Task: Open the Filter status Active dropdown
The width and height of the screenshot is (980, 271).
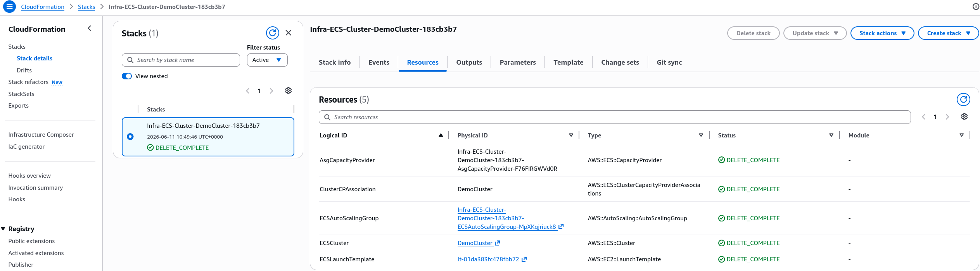Action: coord(267,60)
